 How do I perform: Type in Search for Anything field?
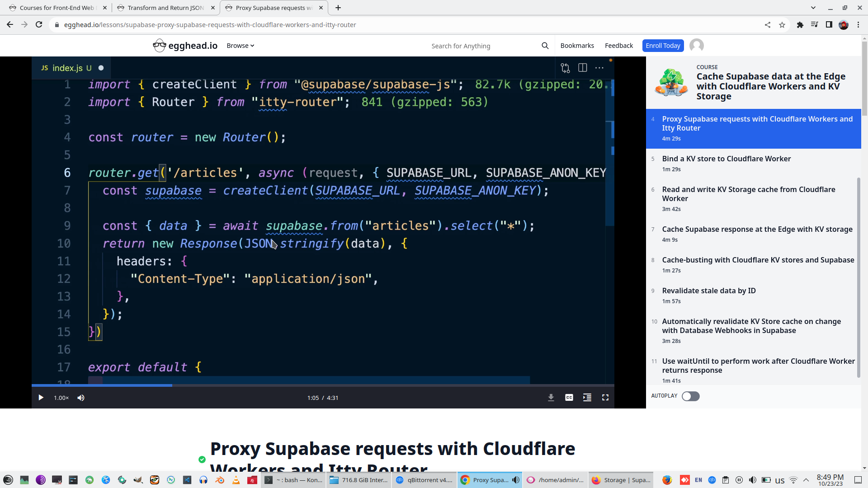pyautogui.click(x=484, y=46)
